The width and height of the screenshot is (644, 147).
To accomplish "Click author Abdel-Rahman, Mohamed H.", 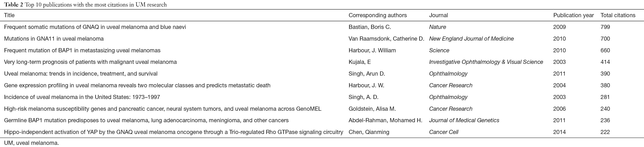I will pos(385,120).
